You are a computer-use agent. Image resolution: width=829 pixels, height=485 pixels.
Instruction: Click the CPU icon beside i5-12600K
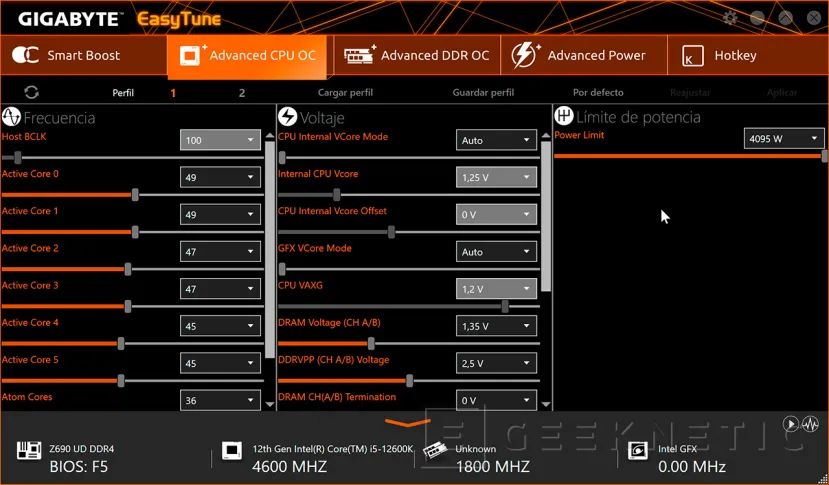click(x=232, y=451)
